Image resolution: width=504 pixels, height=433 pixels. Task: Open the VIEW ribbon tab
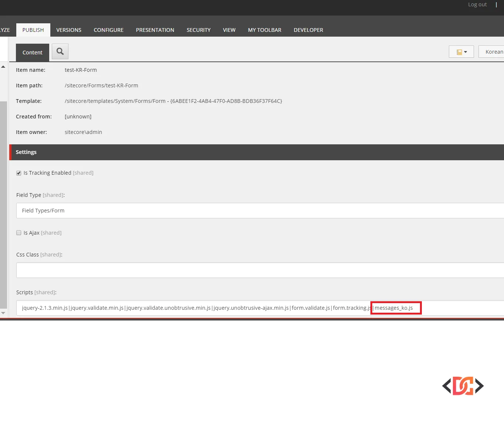pyautogui.click(x=229, y=30)
